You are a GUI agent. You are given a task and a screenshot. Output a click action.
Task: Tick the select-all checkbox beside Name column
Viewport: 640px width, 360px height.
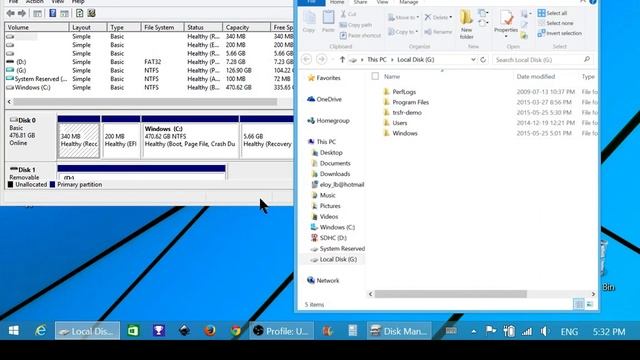[x=375, y=76]
